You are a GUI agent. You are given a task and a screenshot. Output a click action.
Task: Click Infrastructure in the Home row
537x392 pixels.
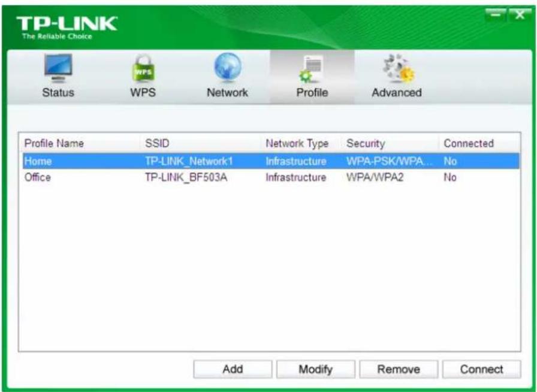pos(296,161)
